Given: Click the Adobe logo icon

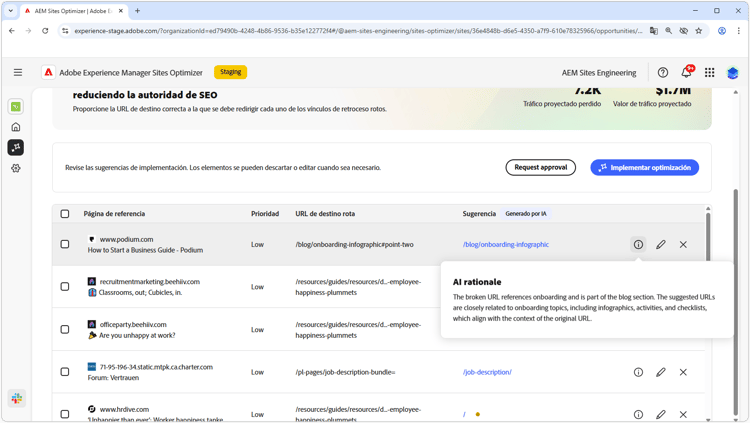Looking at the screenshot, I should click(x=48, y=72).
